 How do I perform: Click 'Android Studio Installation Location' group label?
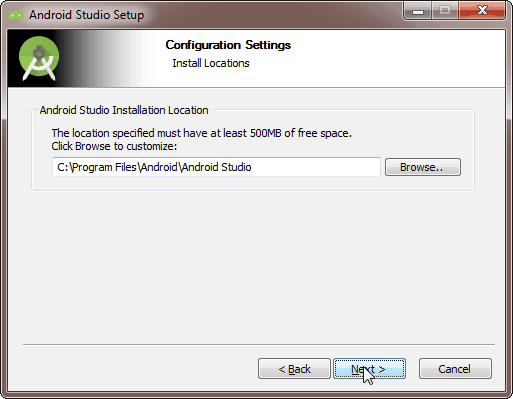(124, 110)
